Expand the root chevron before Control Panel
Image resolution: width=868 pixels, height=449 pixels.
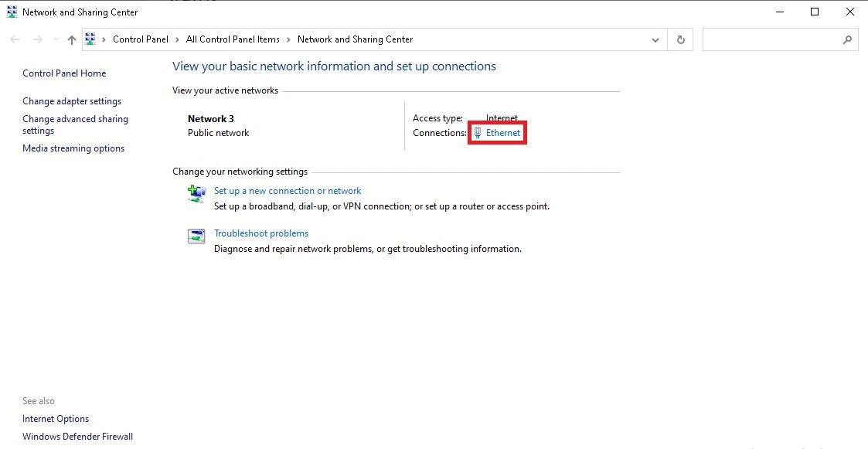pos(104,39)
